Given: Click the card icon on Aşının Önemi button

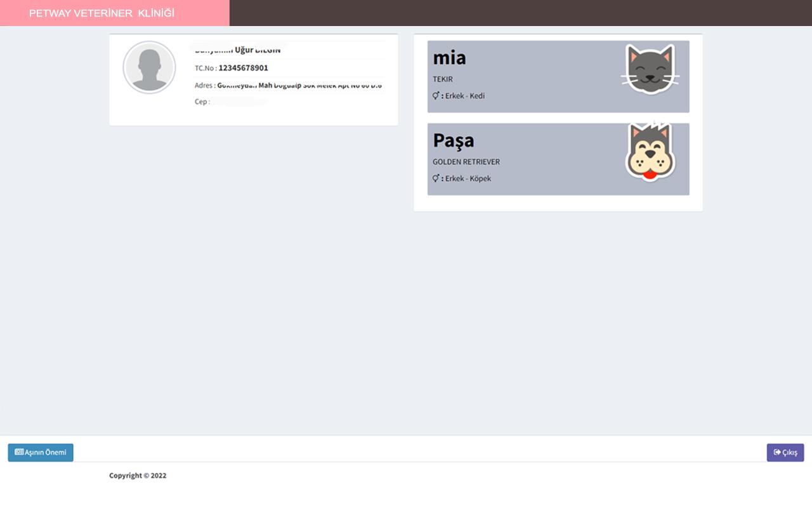Looking at the screenshot, I should click(x=19, y=452).
